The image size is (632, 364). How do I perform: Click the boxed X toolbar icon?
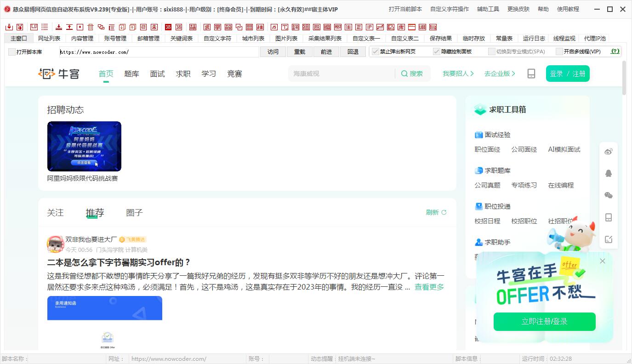click(80, 27)
